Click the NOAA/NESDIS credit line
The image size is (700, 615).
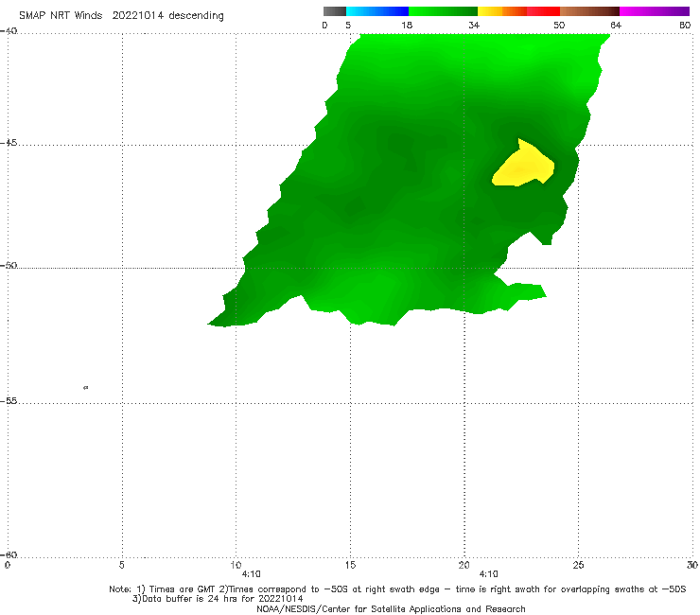[391, 609]
